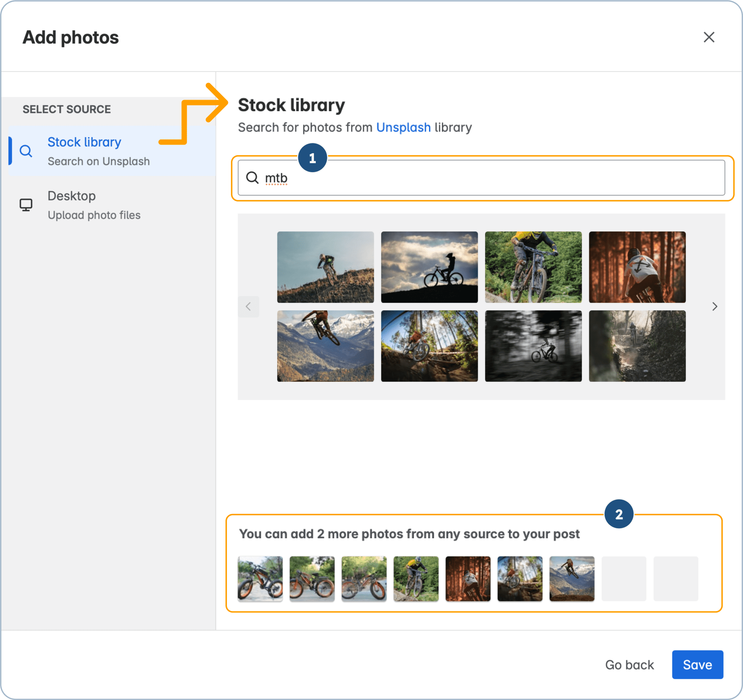Close the Add photos dialog
This screenshot has height=700, width=743.
709,37
